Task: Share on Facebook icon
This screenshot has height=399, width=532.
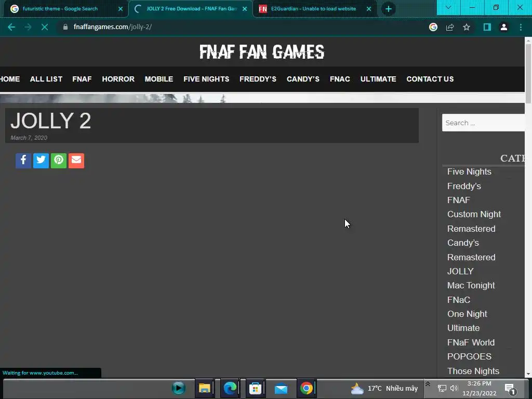Action: 23,161
